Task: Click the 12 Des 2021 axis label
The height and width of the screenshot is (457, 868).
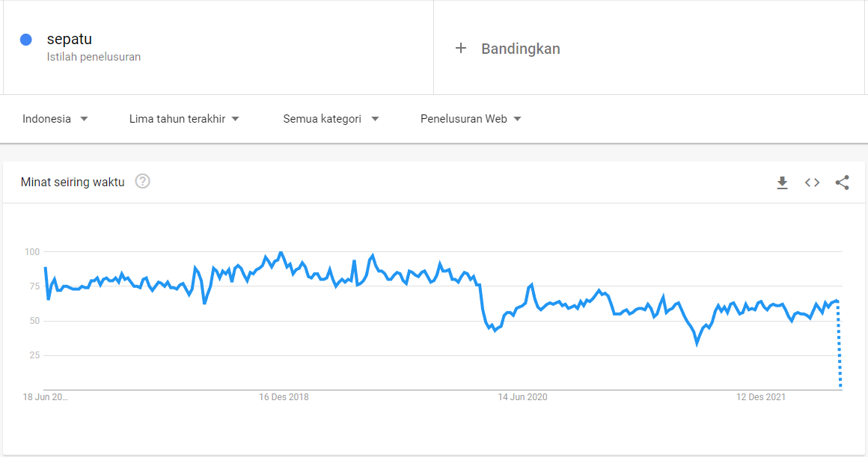Action: pyautogui.click(x=761, y=397)
